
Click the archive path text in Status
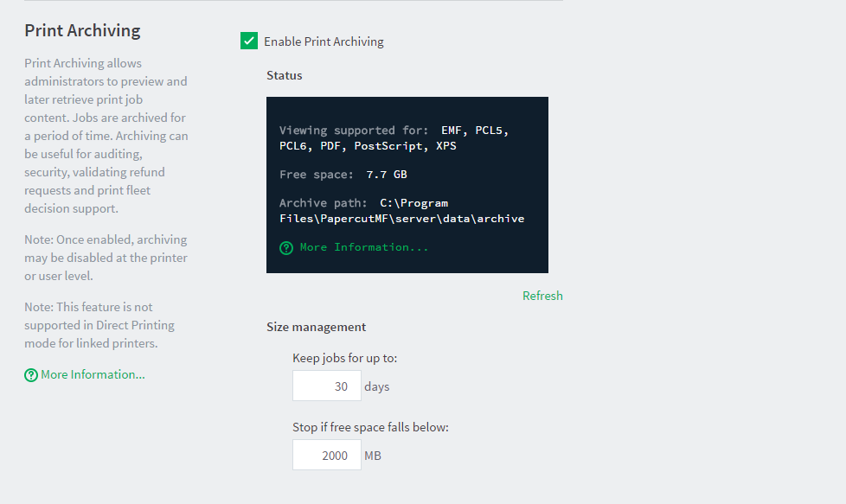(x=402, y=211)
